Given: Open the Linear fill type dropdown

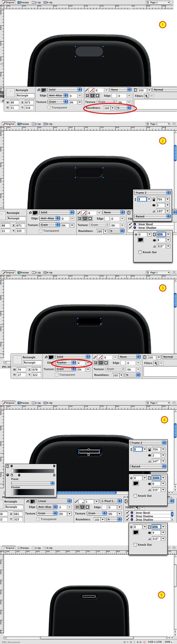Looking at the screenshot, I should pyautogui.click(x=54, y=501).
